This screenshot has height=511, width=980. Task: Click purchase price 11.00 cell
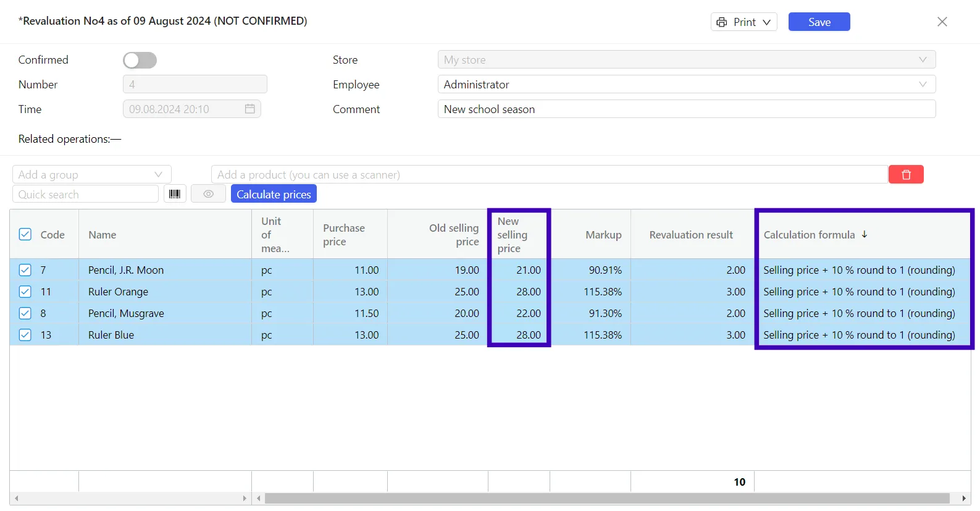[350, 270]
